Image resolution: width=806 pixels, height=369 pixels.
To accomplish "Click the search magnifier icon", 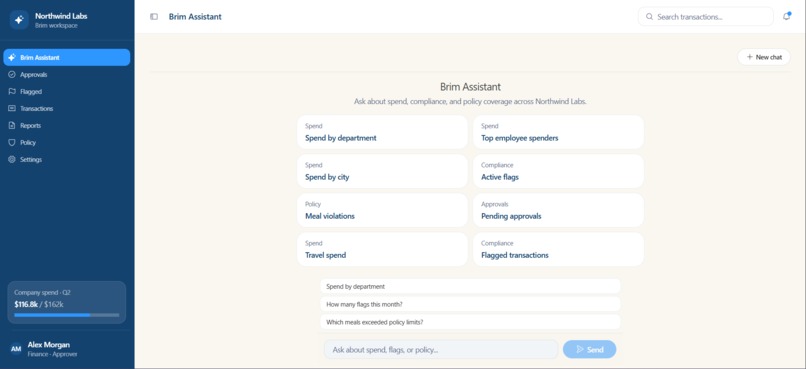I will pyautogui.click(x=649, y=16).
